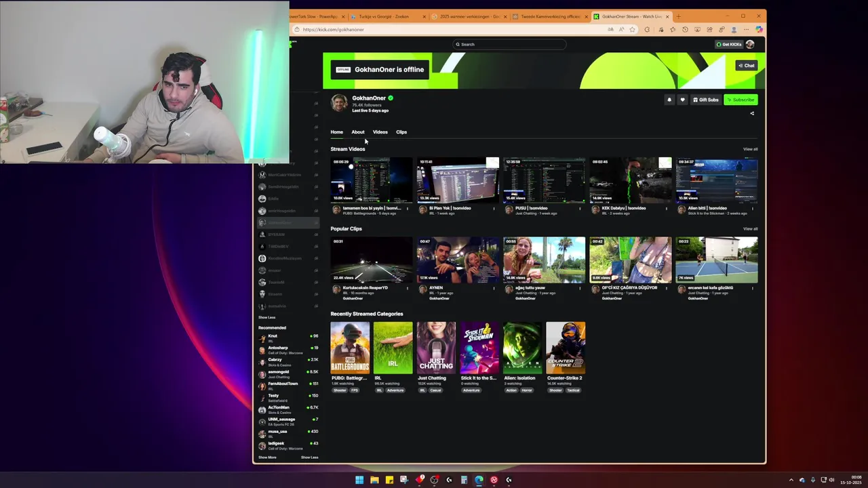Open options for Bi Plan Yok video
The image size is (868, 488).
(494, 208)
